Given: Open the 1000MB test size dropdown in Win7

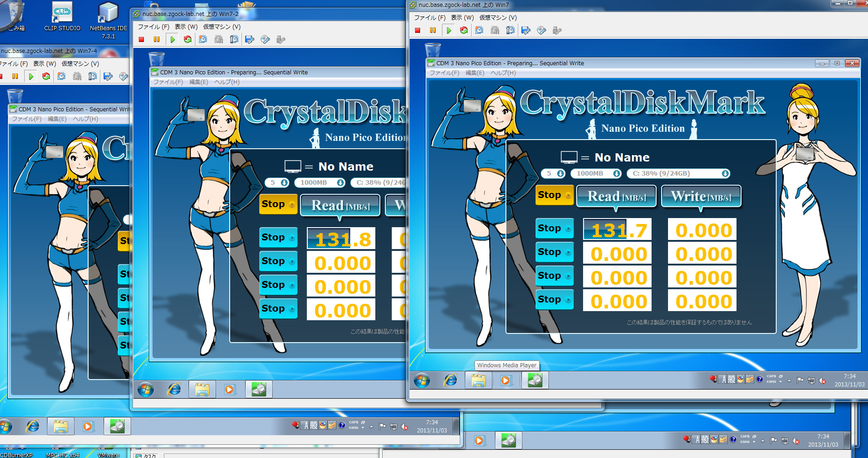Looking at the screenshot, I should 596,173.
